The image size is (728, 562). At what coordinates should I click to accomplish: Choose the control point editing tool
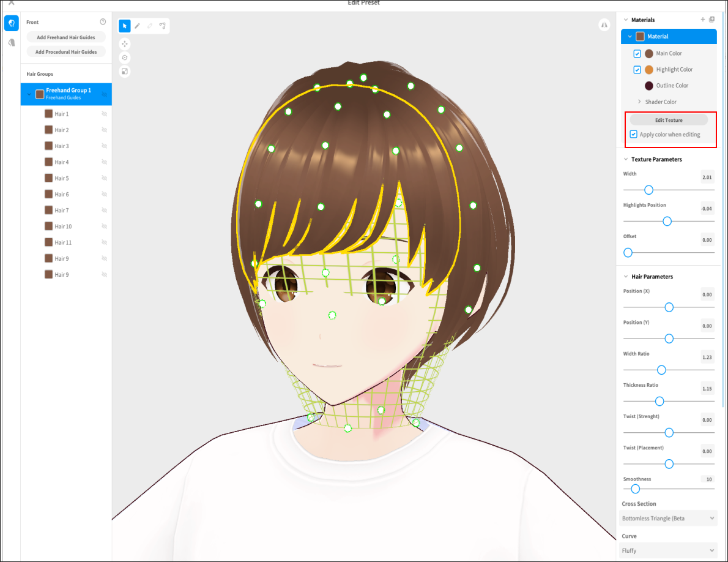tap(162, 26)
